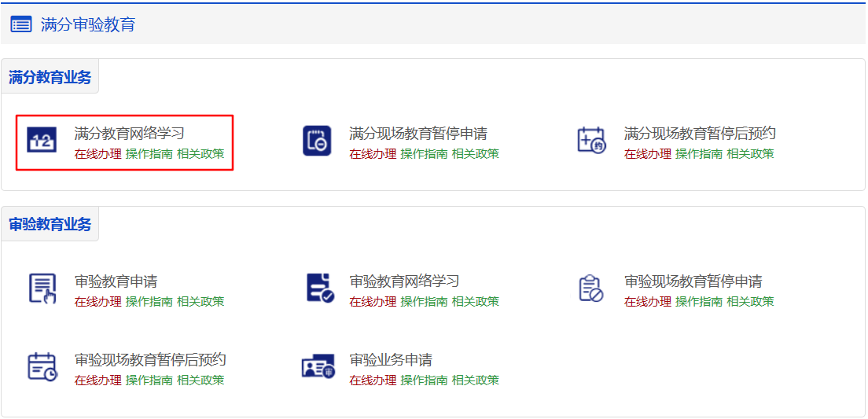The width and height of the screenshot is (868, 419).
Task: Open 相关政策 under 审验业务申请
Action: (x=475, y=380)
